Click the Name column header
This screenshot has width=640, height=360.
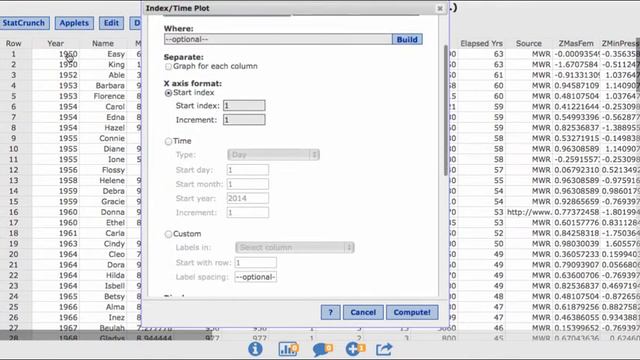103,43
